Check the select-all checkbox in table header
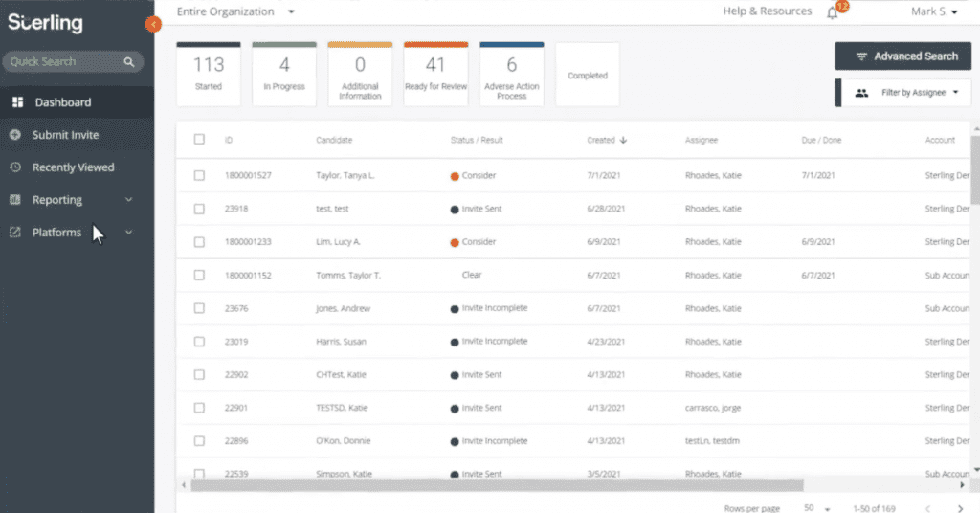The width and height of the screenshot is (980, 513). [199, 140]
